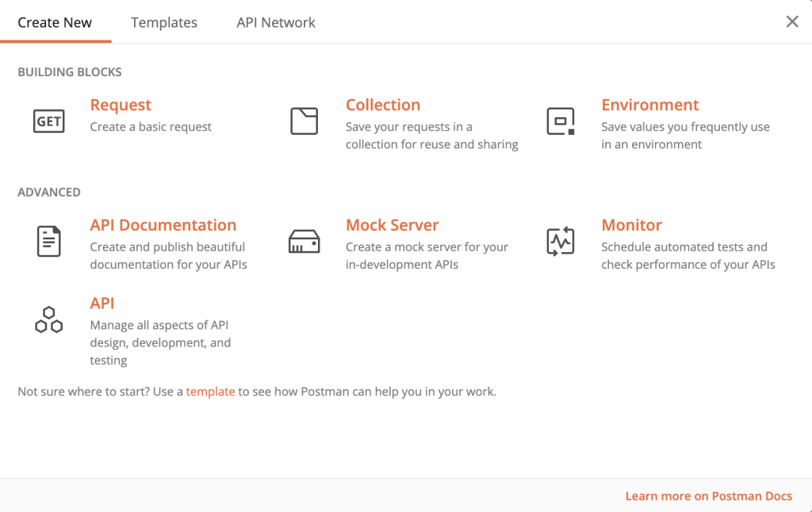Click 'Save your requests in a' text
This screenshot has height=512, width=812.
409,127
